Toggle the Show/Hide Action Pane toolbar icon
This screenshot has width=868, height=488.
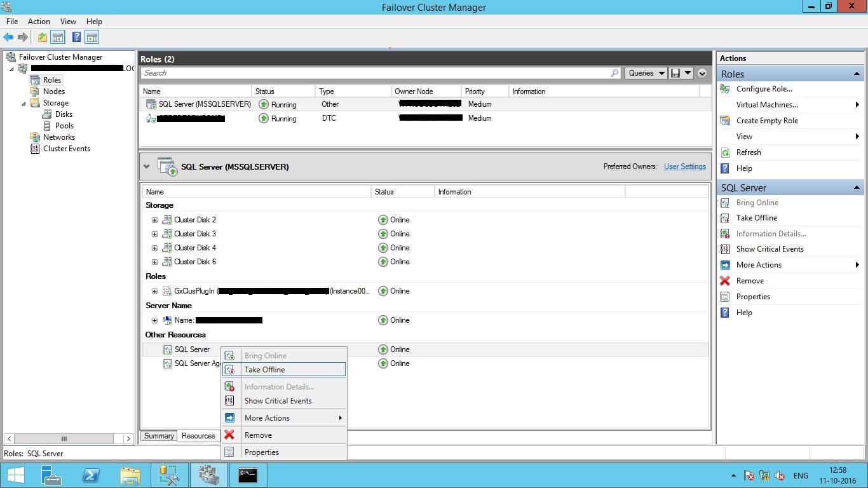point(92,37)
